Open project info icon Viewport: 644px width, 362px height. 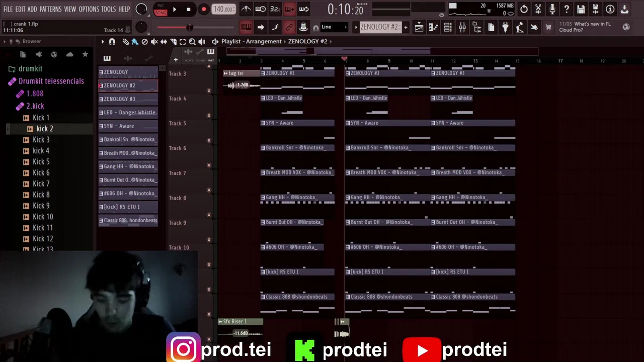pyautogui.click(x=610, y=9)
